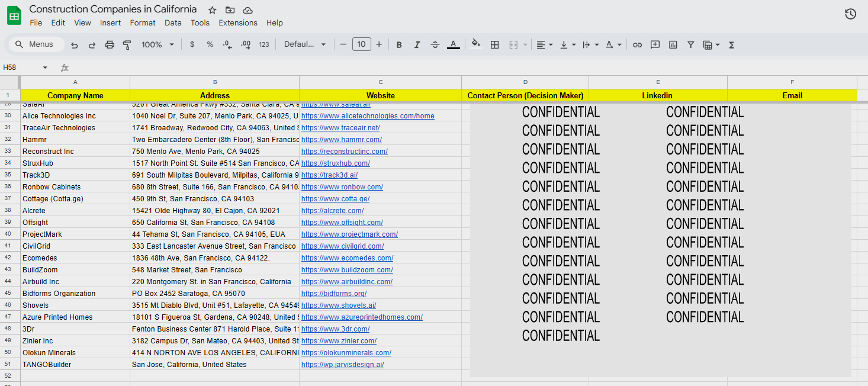
Task: Open version history clock icon
Action: [850, 14]
